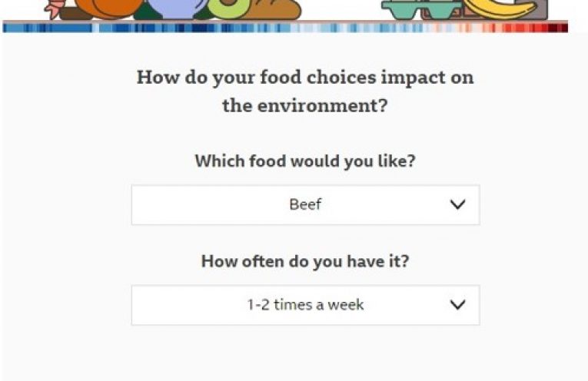
Task: Click the dark red end of climate stripes
Action: pos(558,28)
